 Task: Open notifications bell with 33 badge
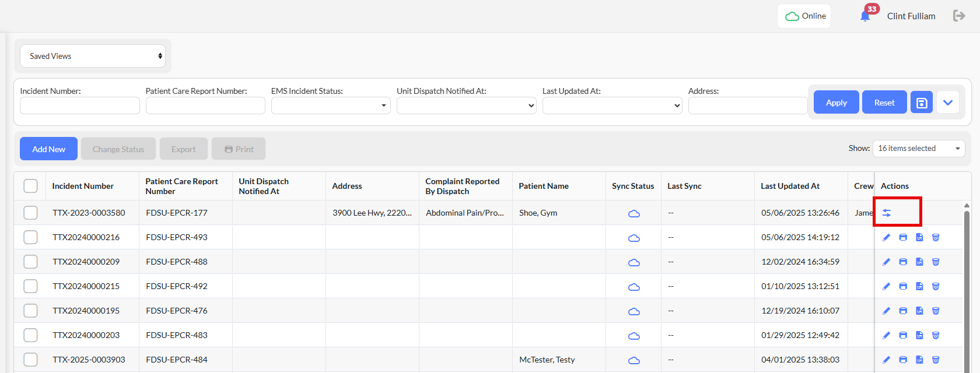click(865, 16)
